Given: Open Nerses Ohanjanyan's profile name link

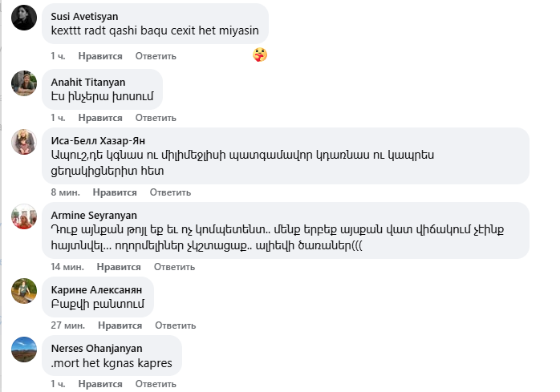Looking at the screenshot, I should pos(98,348).
